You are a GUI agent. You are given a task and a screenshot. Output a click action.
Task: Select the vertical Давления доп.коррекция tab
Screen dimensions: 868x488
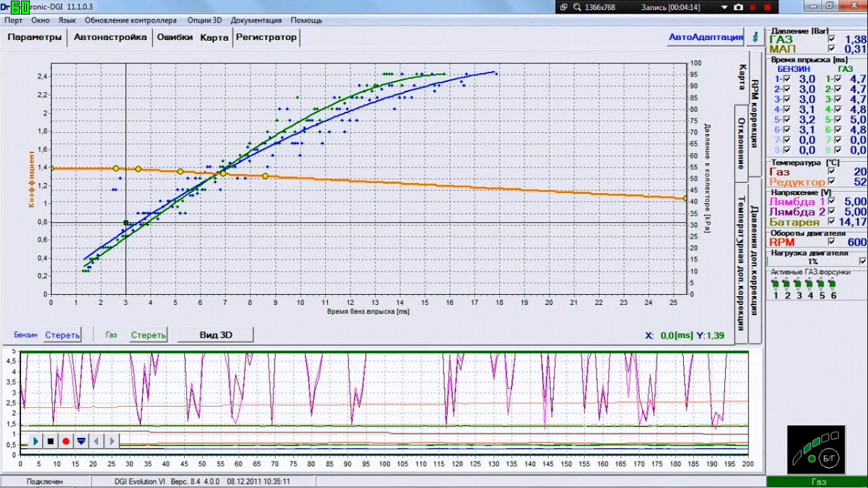(755, 261)
